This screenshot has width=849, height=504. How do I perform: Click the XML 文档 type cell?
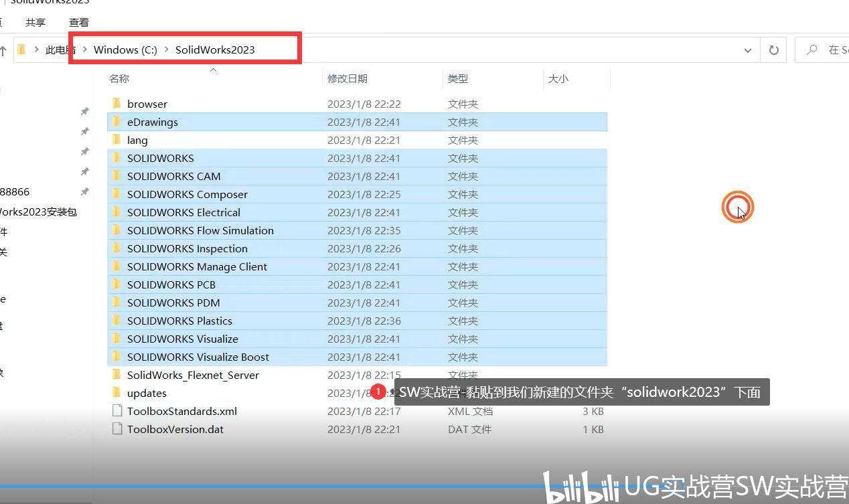pos(470,411)
